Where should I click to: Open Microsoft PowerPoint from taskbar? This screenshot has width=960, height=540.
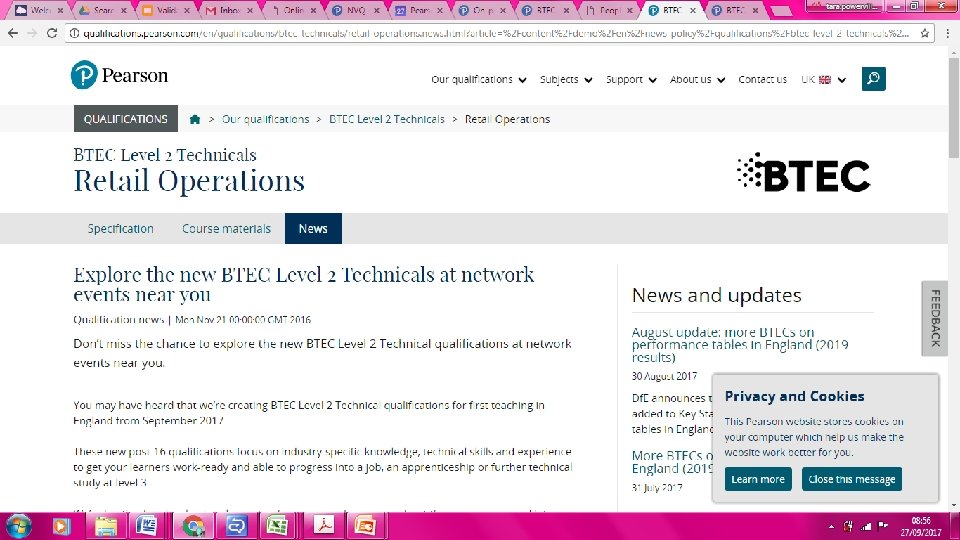(x=365, y=526)
